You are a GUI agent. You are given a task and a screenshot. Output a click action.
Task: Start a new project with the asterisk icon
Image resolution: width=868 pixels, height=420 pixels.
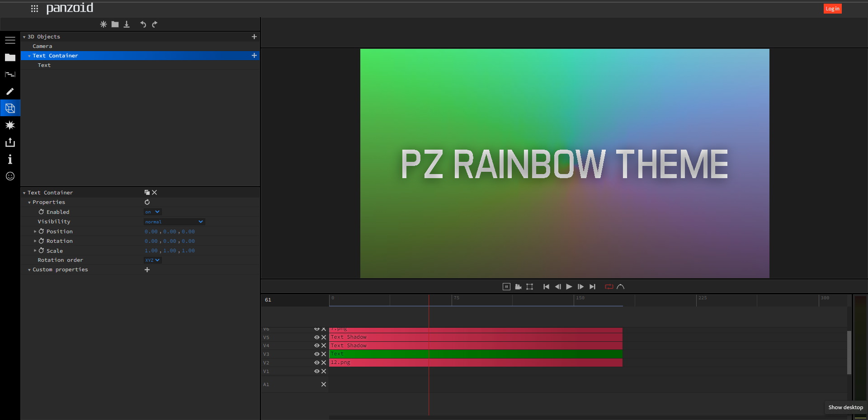[x=103, y=24]
